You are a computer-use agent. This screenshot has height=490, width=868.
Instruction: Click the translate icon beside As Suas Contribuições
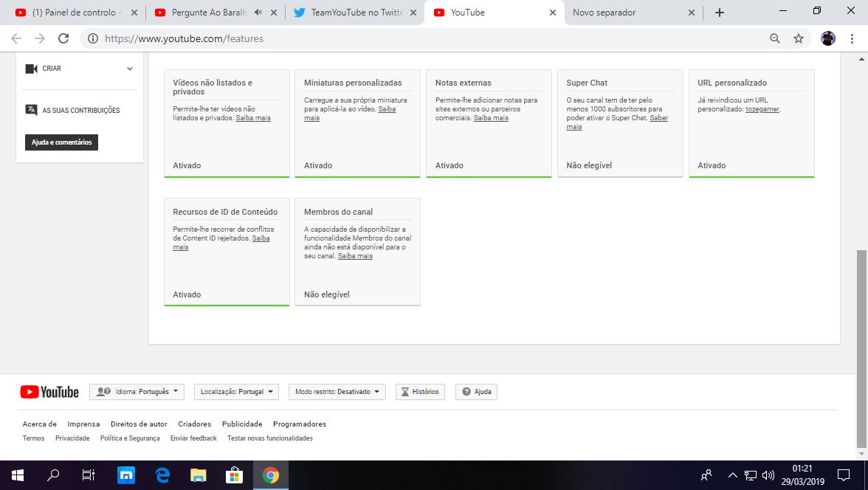pos(32,110)
